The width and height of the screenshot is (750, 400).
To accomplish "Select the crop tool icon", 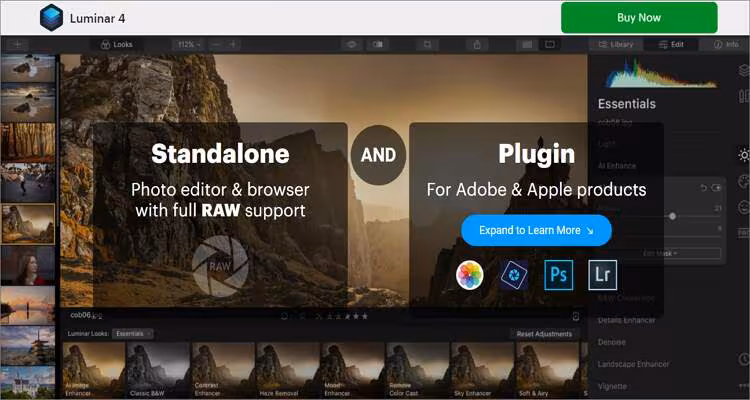I will 427,44.
